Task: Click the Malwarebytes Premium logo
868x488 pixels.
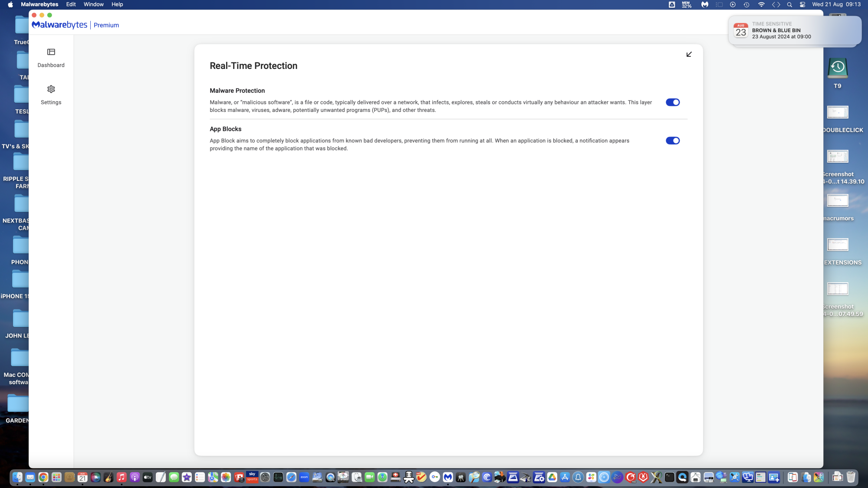Action: click(x=75, y=25)
